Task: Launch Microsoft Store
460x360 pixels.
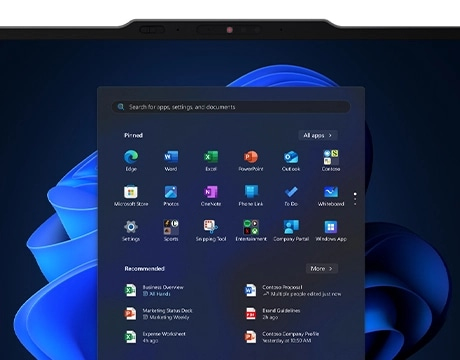Action: [131, 196]
